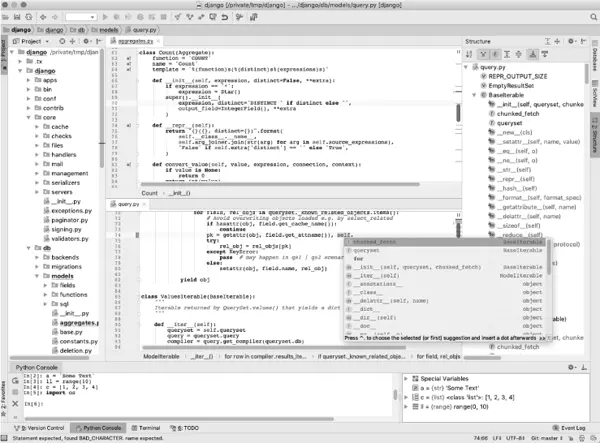Click the models breadcrumb in navigation bar
This screenshot has height=443, width=600.
click(x=104, y=30)
